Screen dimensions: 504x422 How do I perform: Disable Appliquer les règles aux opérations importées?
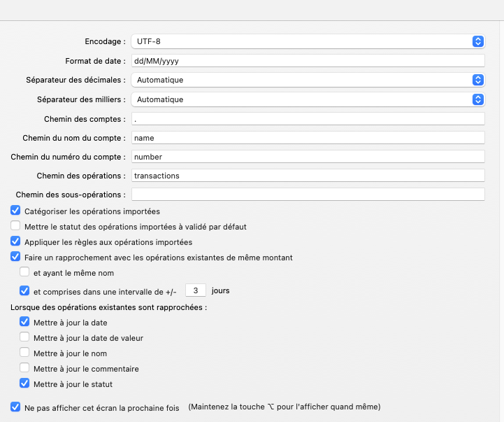16,241
